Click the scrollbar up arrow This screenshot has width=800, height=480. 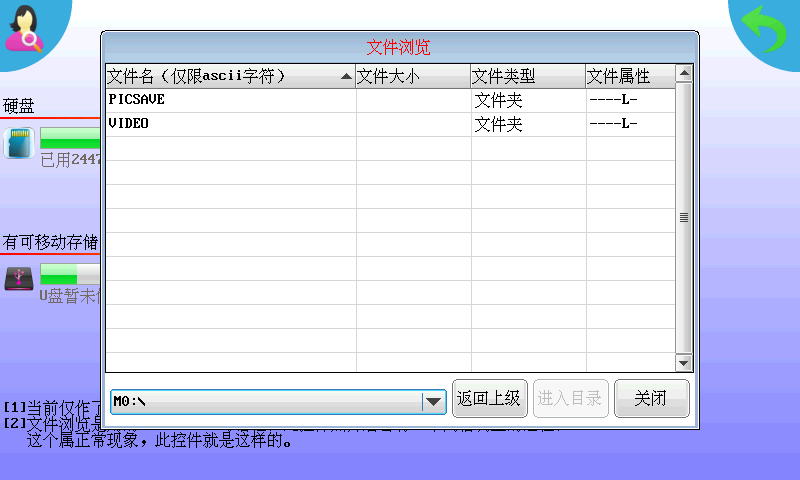point(684,73)
